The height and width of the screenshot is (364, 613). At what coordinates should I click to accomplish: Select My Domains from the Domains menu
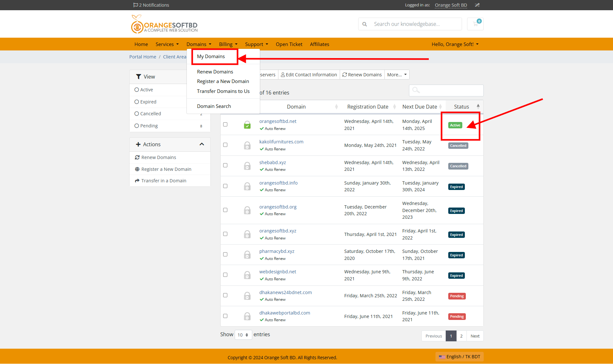(211, 57)
